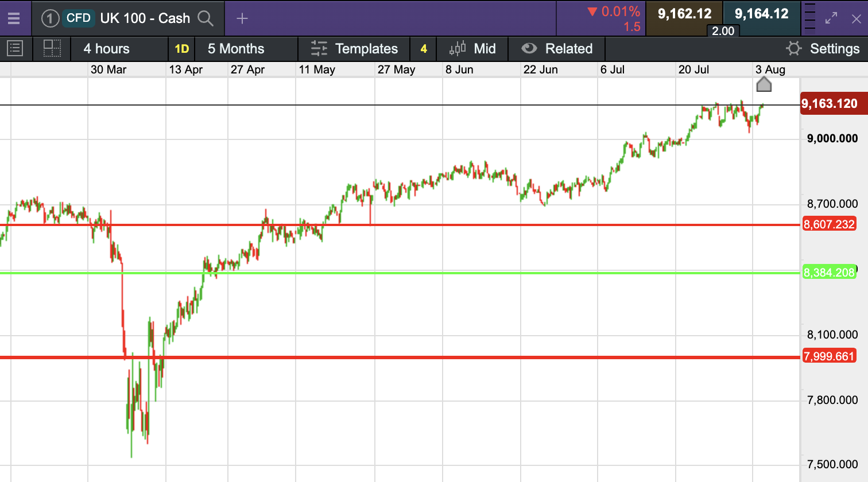
Task: Open the Mid price type dropdown
Action: click(473, 49)
